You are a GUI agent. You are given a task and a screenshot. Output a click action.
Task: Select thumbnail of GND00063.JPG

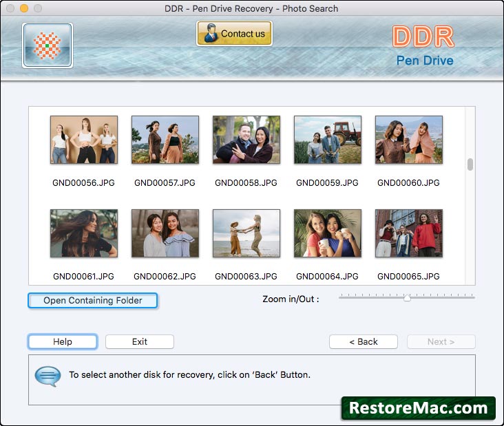[x=246, y=233]
